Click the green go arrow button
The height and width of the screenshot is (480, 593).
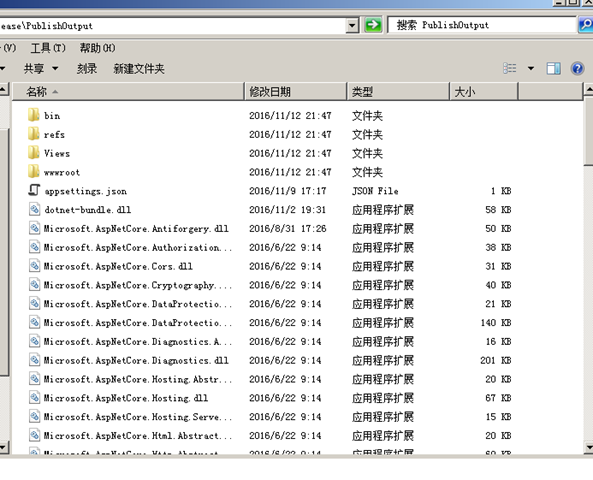pyautogui.click(x=373, y=25)
